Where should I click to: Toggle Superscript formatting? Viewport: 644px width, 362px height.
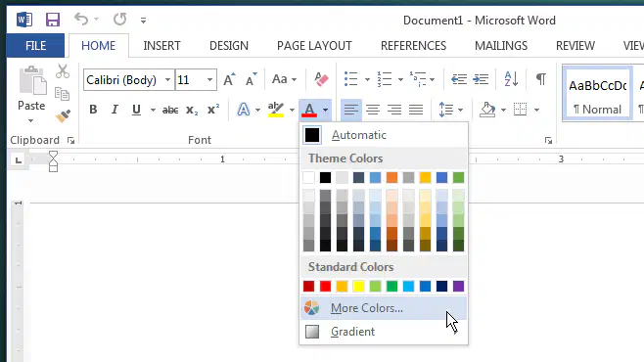(213, 110)
